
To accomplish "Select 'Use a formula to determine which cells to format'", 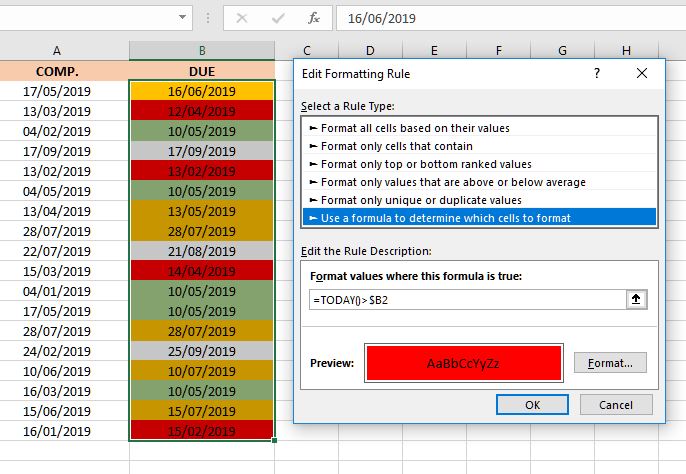I will (479, 218).
